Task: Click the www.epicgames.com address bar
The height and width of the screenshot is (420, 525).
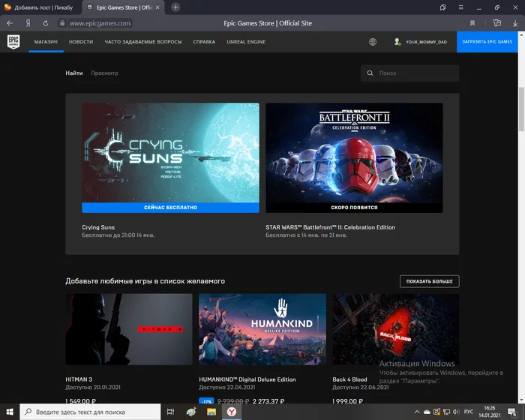Action: pyautogui.click(x=100, y=23)
